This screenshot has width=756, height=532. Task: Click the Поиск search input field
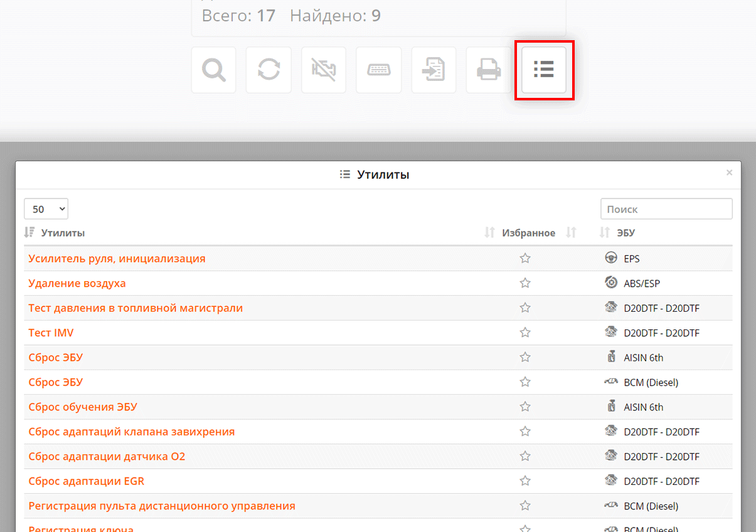tap(666, 209)
